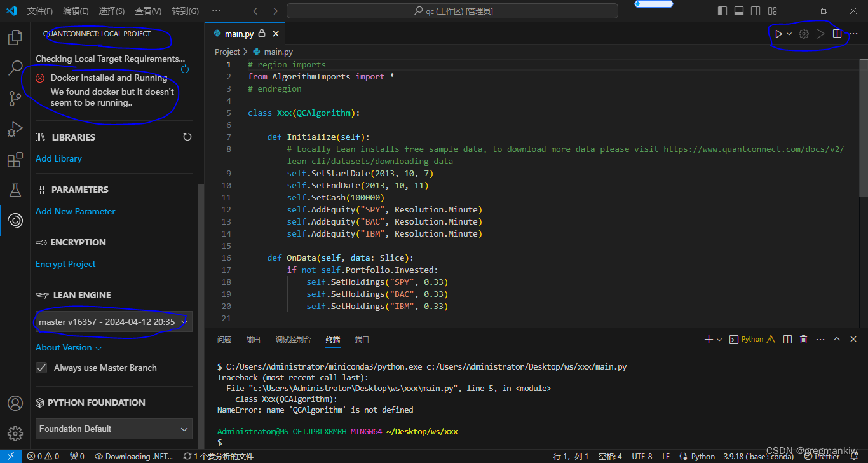Refresh the LIBRARIES section
The image size is (868, 463).
[187, 137]
